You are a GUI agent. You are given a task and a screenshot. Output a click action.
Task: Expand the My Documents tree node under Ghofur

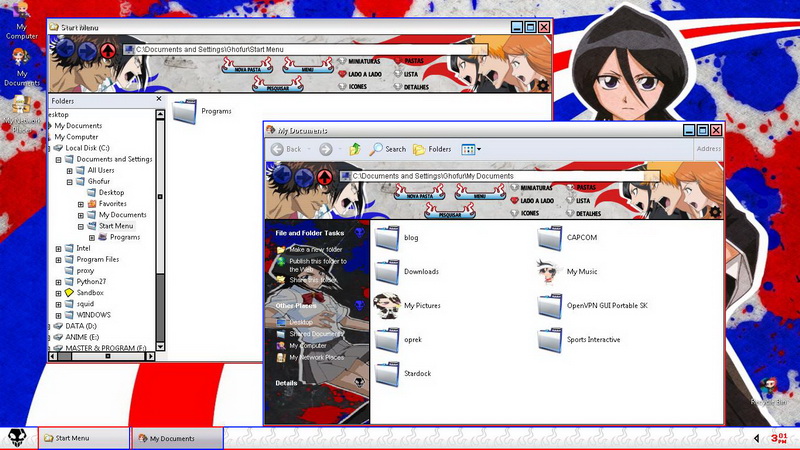click(81, 215)
